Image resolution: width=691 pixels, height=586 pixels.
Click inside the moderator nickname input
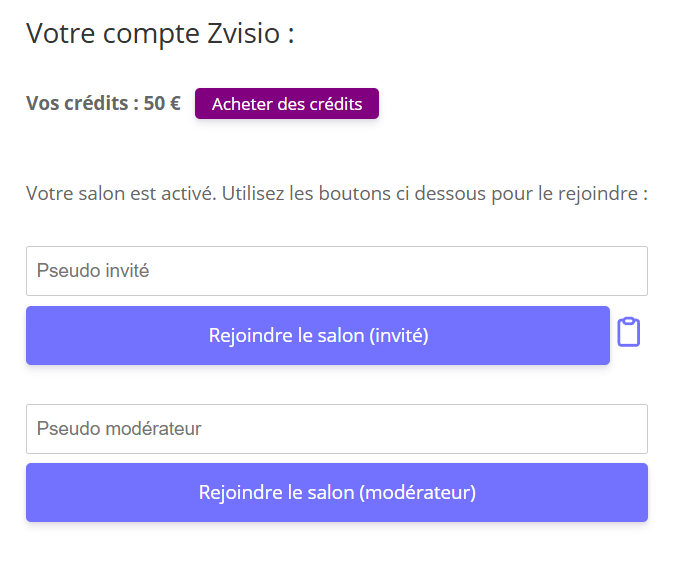click(x=336, y=429)
